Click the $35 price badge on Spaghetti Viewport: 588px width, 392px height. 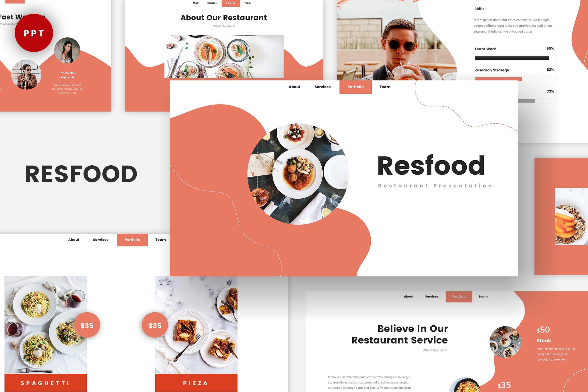point(87,326)
